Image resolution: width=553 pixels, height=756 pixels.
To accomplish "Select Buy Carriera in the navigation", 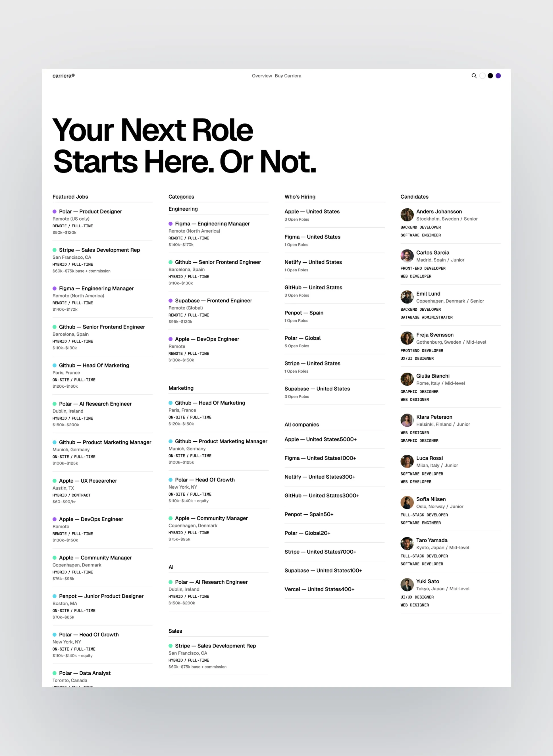I will [x=287, y=76].
